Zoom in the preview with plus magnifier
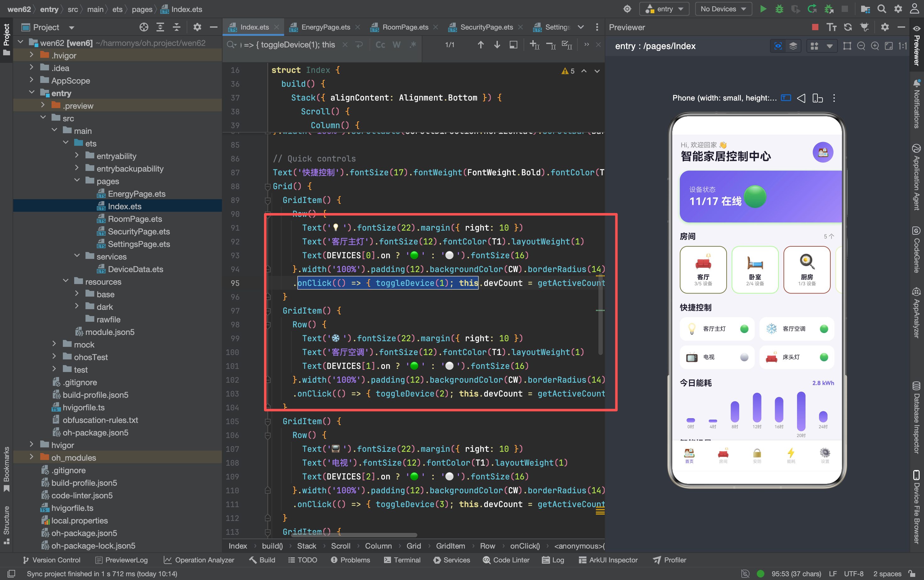Viewport: 924px width, 580px height. coord(875,46)
